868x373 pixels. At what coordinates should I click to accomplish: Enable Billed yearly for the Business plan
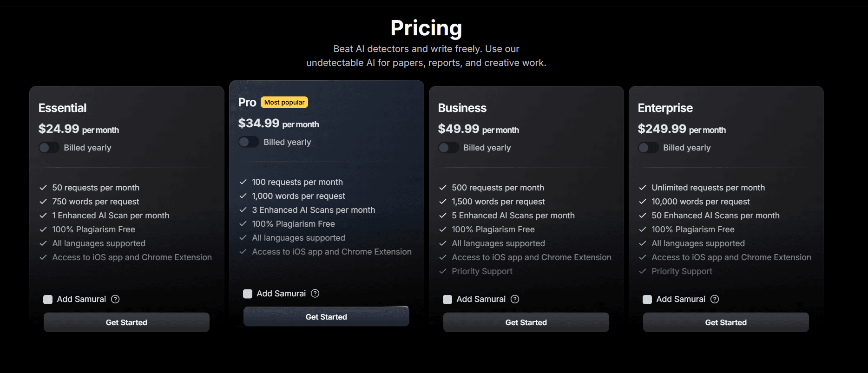(448, 147)
